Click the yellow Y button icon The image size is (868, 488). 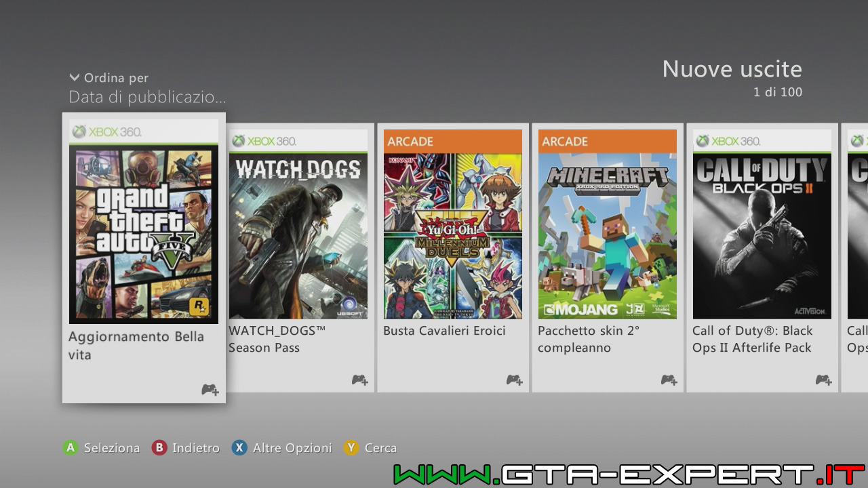point(351,447)
